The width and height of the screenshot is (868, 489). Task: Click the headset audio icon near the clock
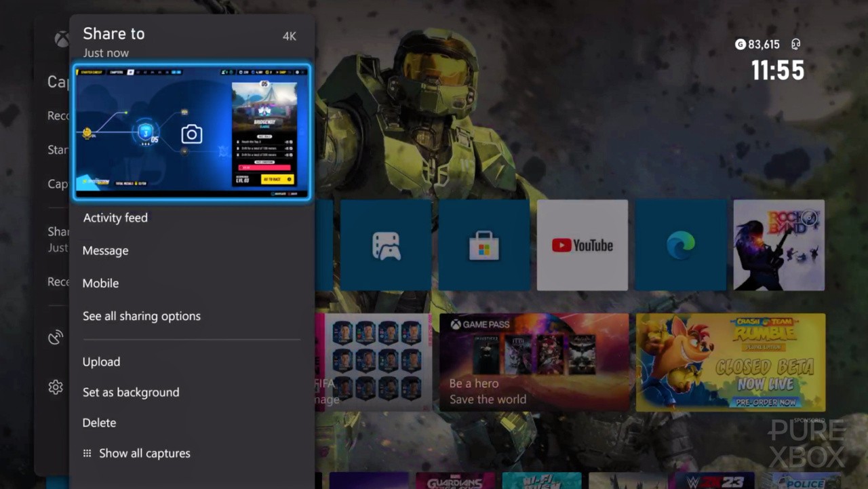(795, 43)
